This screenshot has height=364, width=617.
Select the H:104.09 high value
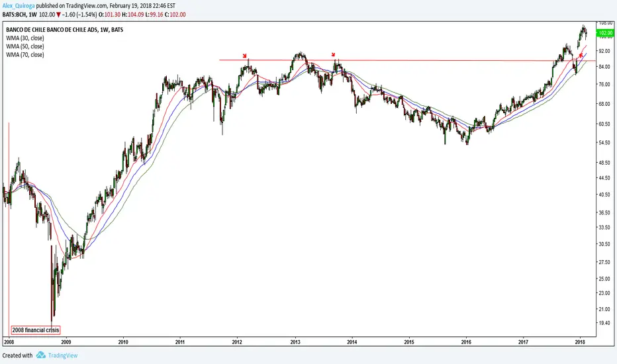pyautogui.click(x=133, y=15)
